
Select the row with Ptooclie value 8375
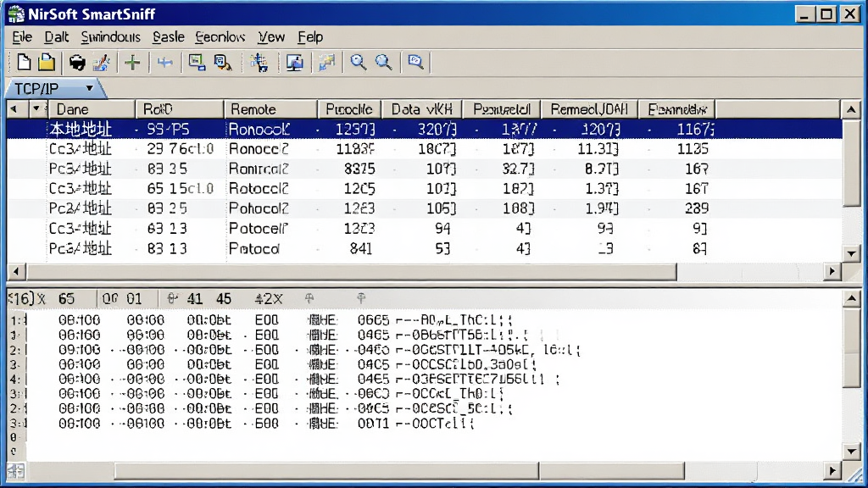tap(425, 169)
